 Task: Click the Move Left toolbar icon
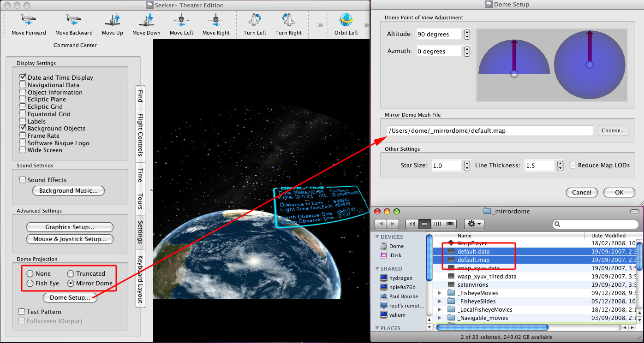pos(181,20)
